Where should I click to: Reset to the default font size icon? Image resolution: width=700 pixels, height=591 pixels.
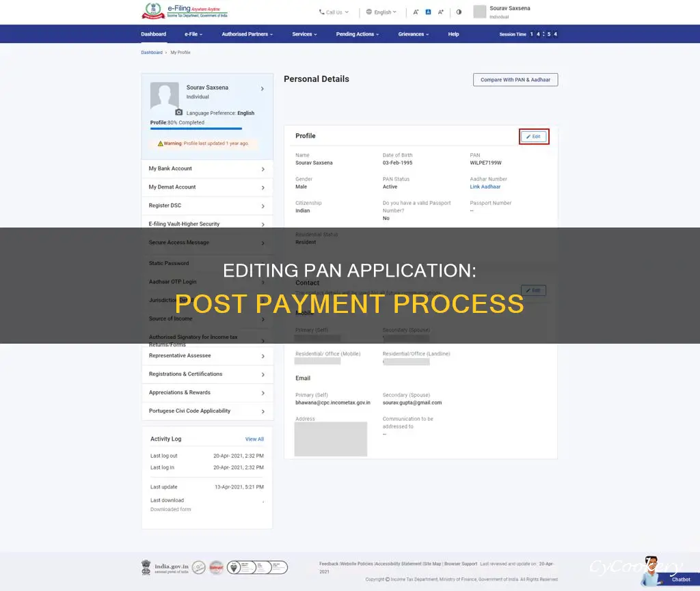point(428,12)
